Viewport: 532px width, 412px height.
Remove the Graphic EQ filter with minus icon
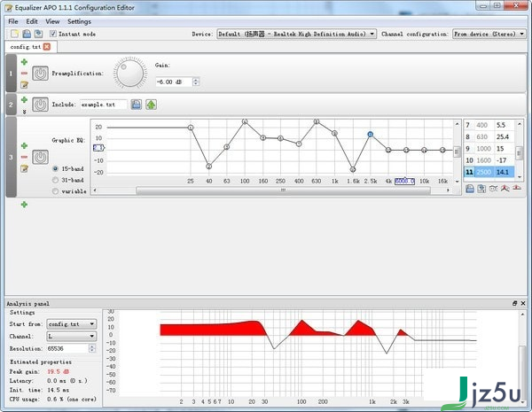click(x=24, y=157)
